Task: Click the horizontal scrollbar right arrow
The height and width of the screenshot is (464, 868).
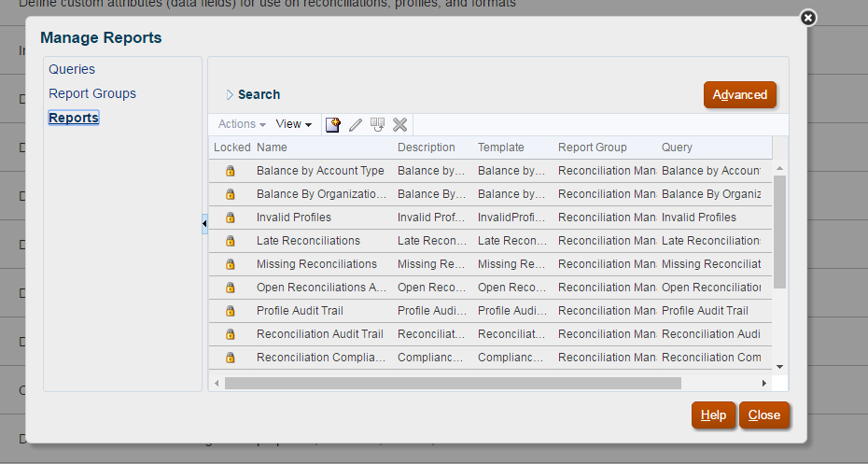Action: pyautogui.click(x=764, y=383)
